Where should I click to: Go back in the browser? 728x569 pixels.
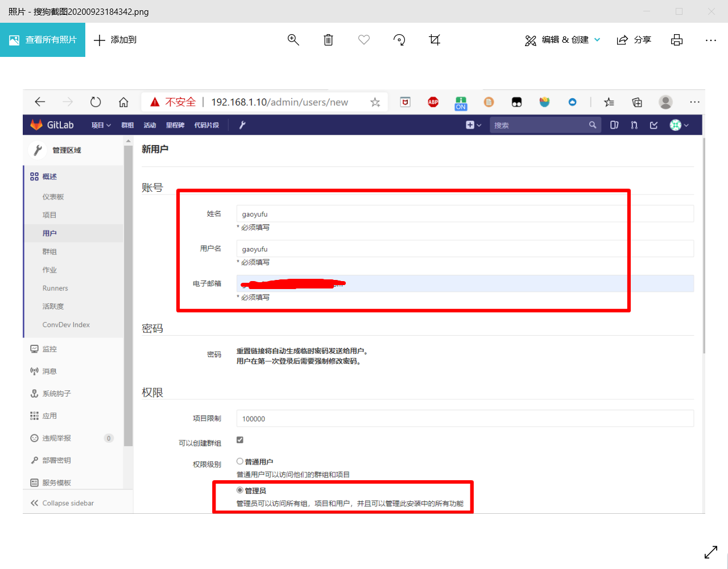click(x=40, y=102)
